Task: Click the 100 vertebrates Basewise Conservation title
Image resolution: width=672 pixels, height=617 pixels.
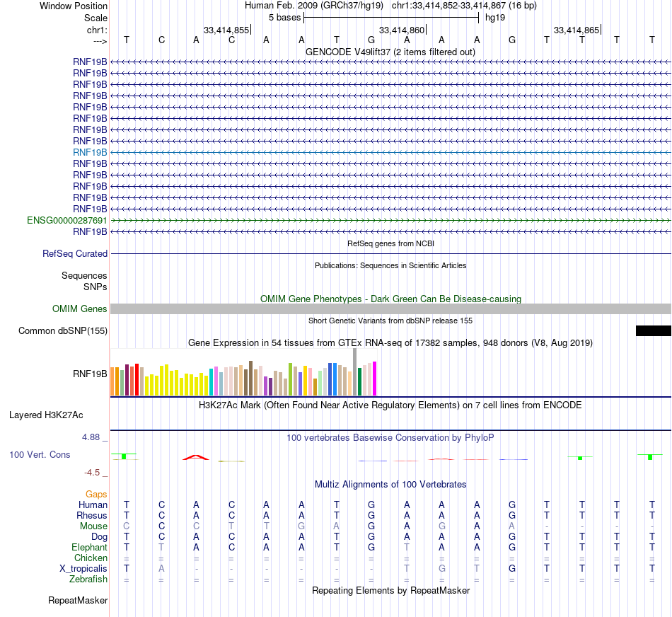Action: coord(390,437)
